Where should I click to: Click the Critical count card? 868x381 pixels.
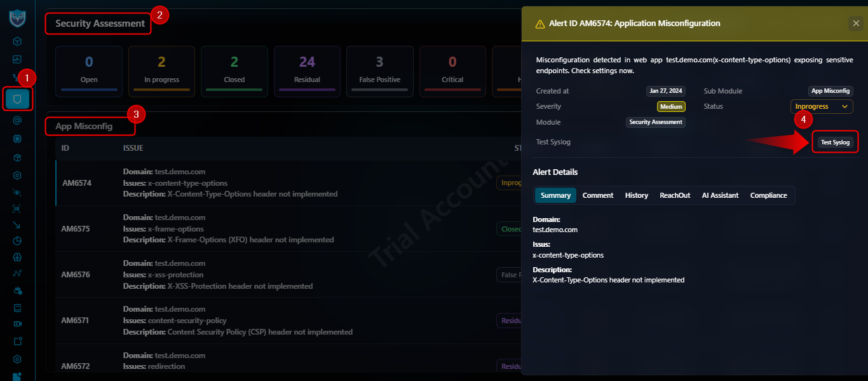(452, 71)
